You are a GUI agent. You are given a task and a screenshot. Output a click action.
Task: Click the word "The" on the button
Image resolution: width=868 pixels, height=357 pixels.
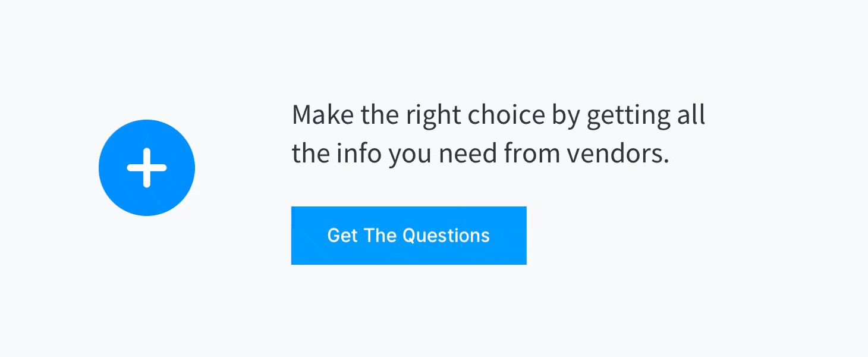pos(380,236)
